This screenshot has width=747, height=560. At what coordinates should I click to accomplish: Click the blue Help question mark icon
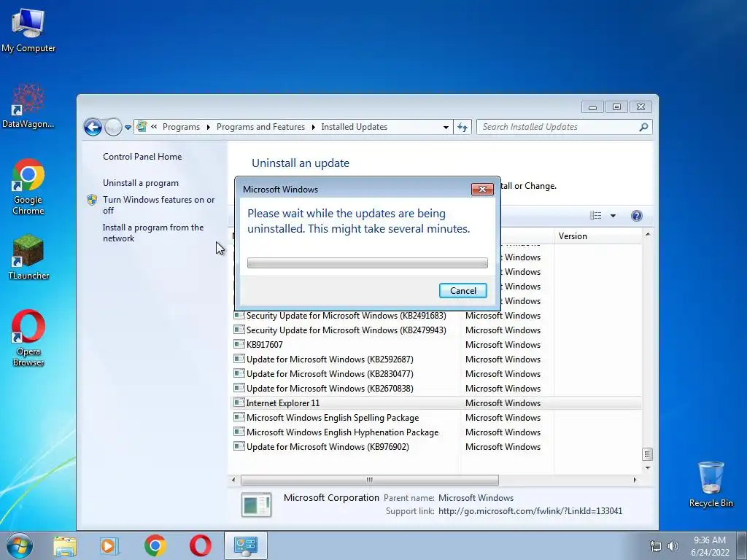636,216
